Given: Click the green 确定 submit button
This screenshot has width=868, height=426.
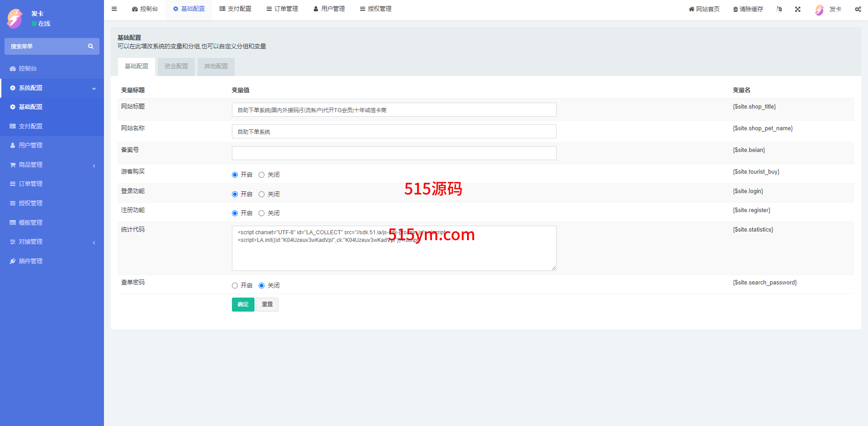Looking at the screenshot, I should 243,304.
